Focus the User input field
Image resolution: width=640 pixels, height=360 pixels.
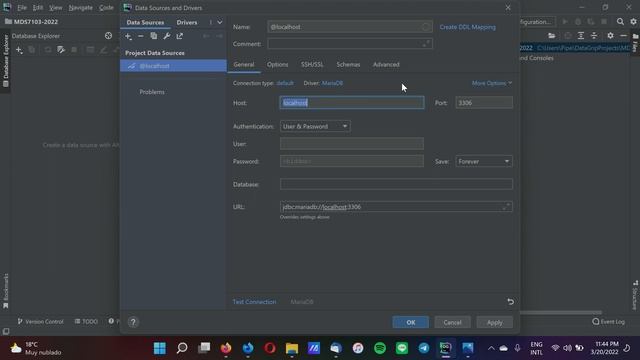click(352, 144)
